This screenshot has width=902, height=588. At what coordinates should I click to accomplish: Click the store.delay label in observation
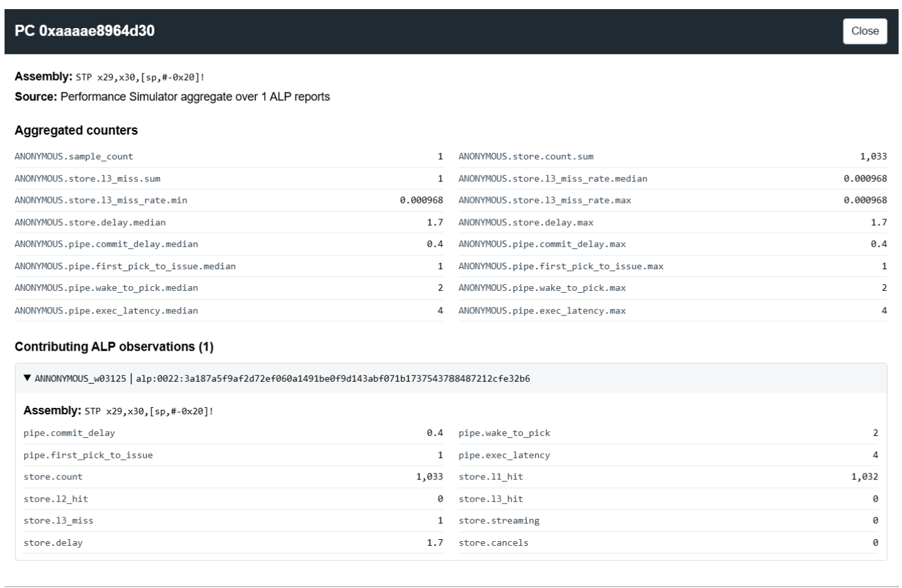point(53,542)
